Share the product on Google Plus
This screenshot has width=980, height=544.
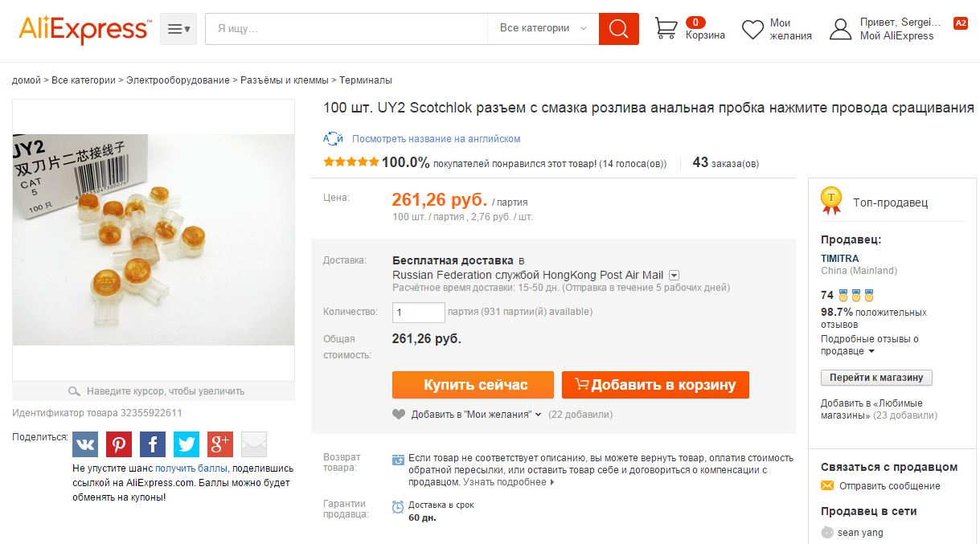[220, 444]
